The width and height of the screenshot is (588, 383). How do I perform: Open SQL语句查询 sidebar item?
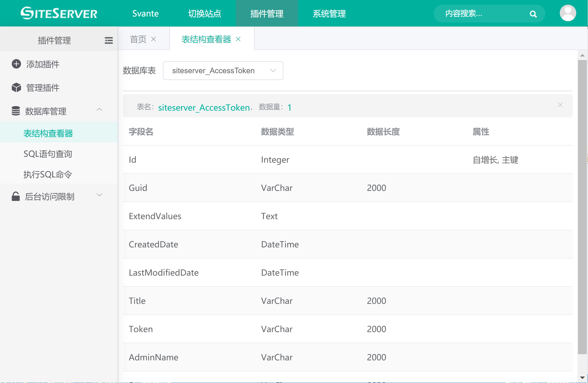click(x=48, y=154)
